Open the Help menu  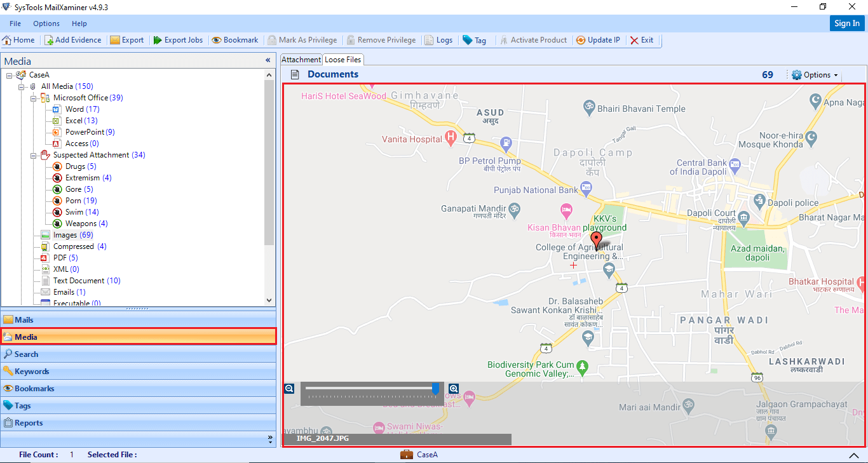pyautogui.click(x=79, y=23)
